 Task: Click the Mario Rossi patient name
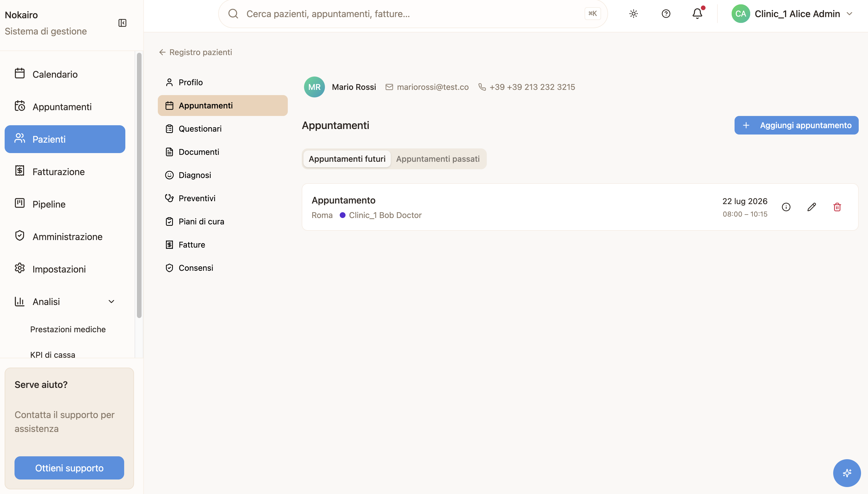[x=354, y=87]
